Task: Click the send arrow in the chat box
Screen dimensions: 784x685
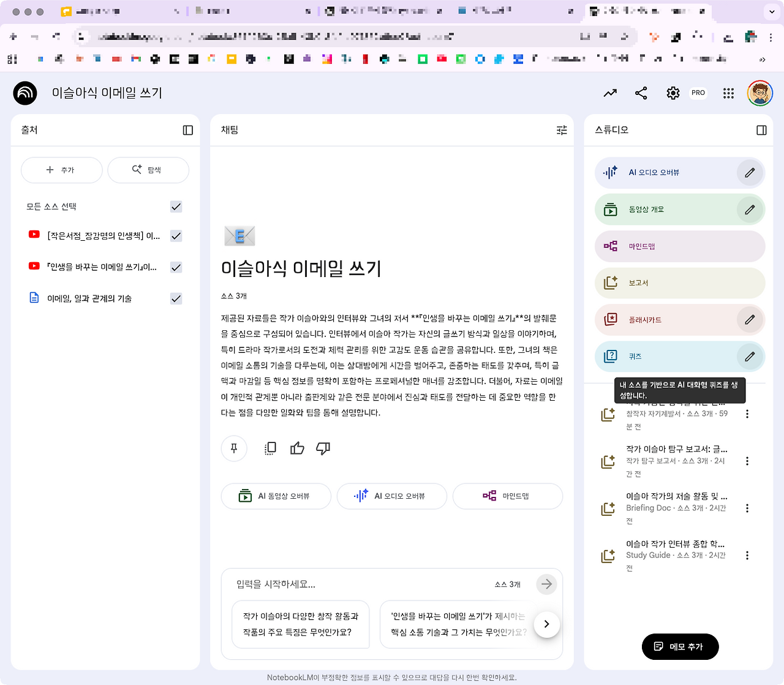Action: tap(546, 585)
